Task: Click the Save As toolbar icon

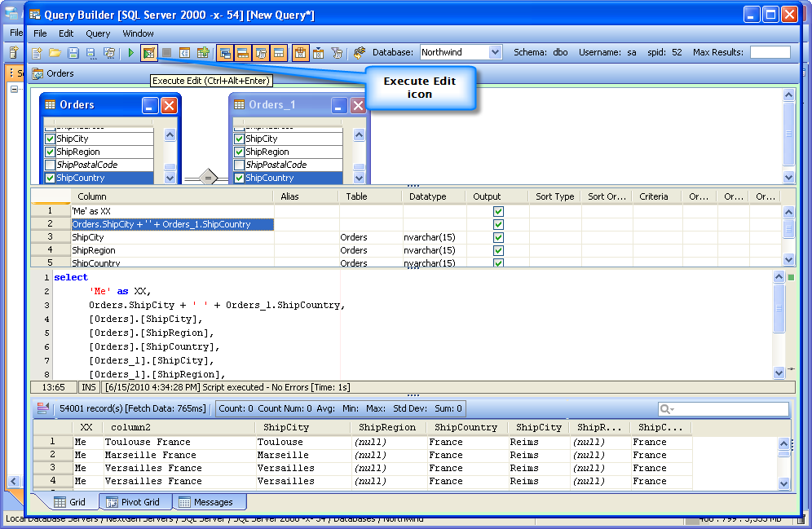Action: tap(90, 53)
